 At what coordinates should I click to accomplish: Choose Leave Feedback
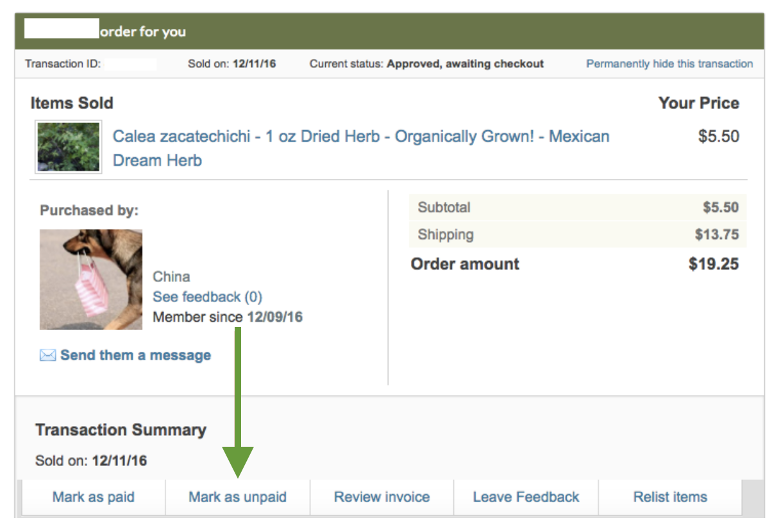526,497
